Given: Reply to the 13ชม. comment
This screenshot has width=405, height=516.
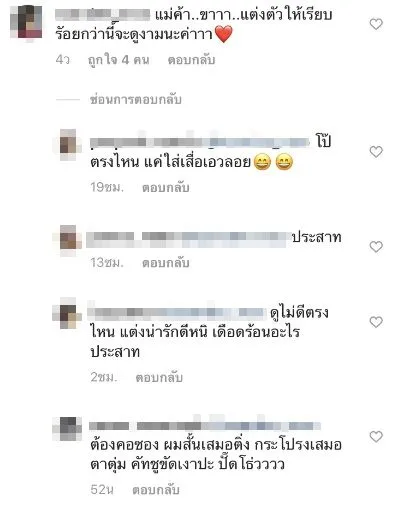Looking at the screenshot, I should click(166, 263).
